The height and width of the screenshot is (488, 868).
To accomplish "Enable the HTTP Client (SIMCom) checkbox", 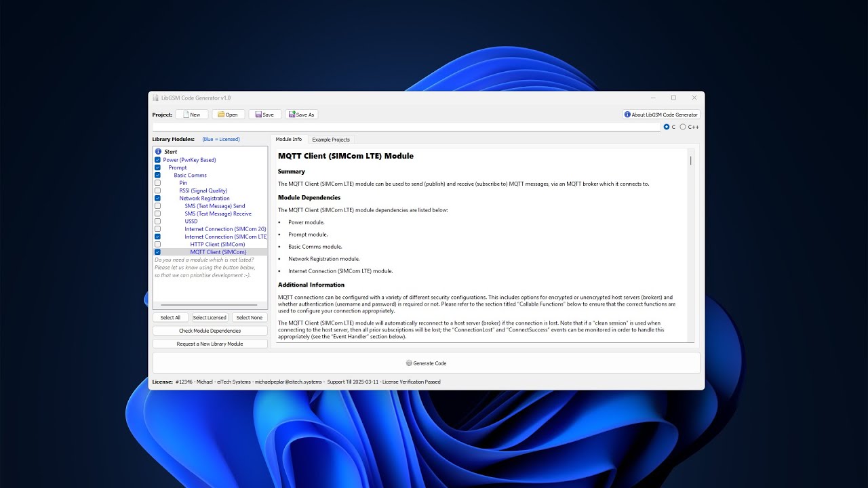I will 158,244.
